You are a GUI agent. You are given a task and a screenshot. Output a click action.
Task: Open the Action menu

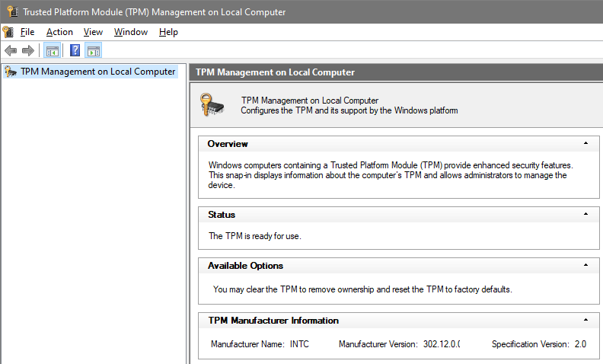(x=59, y=32)
